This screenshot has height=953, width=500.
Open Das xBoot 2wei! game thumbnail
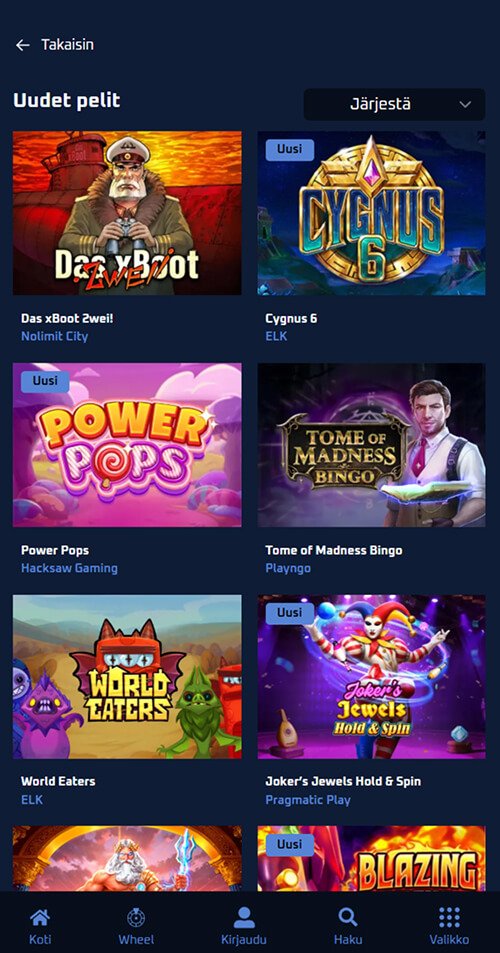pos(127,213)
